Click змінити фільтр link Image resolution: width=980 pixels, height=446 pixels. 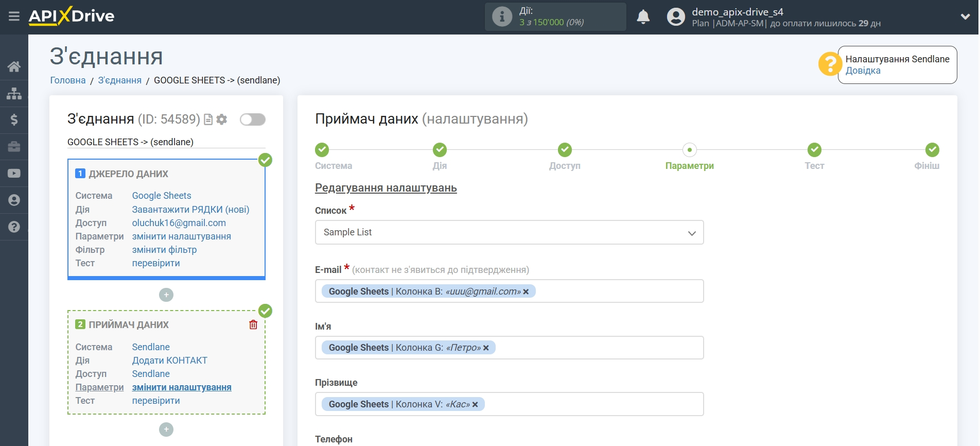pos(165,250)
